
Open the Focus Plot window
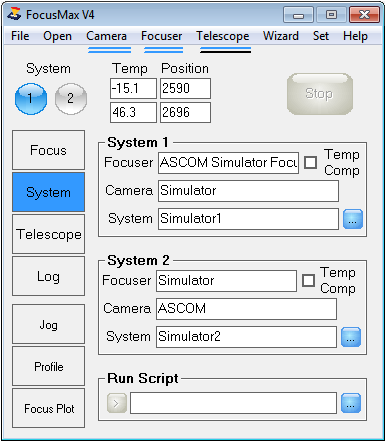[48, 408]
